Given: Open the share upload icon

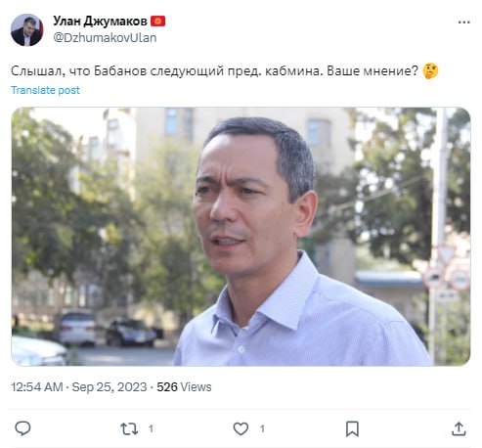Looking at the screenshot, I should [459, 428].
